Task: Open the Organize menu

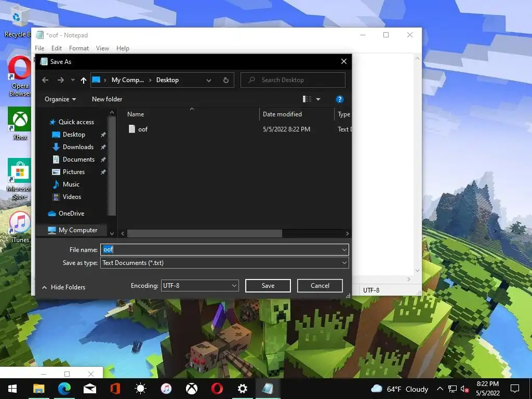Action: coord(60,99)
